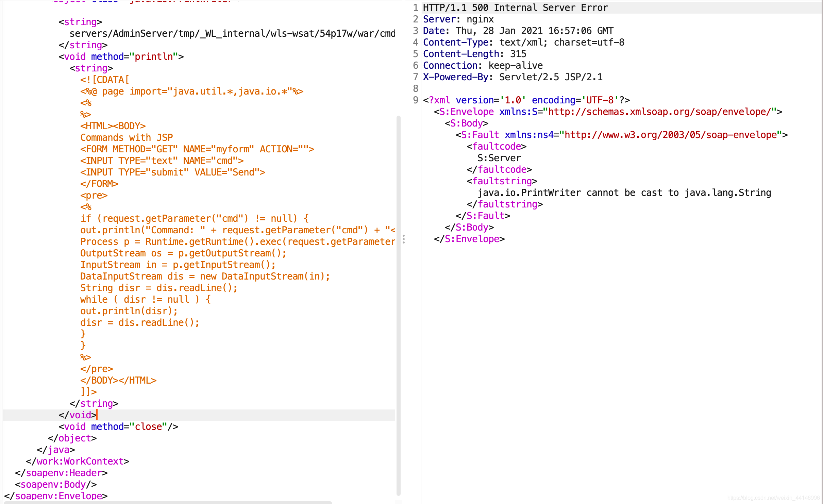Viewport: 823px width, 504px height.
Task: Click the opening faultcode tag
Action: click(x=496, y=146)
